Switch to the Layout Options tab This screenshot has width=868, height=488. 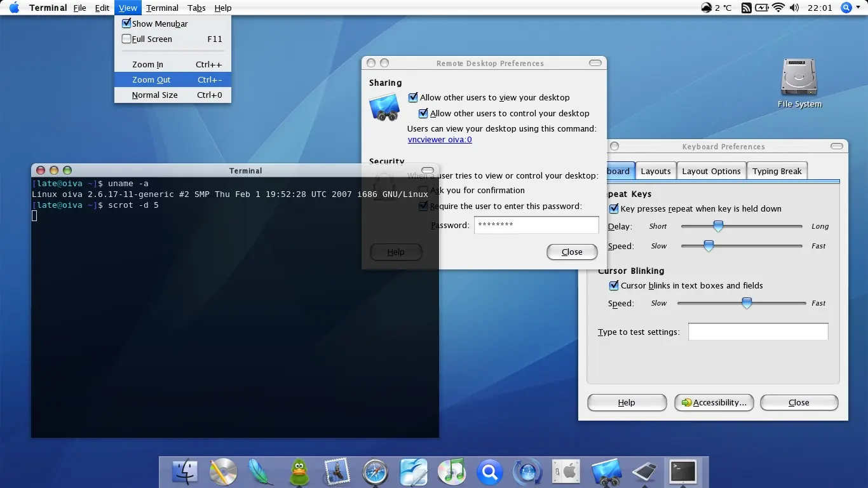[711, 171]
